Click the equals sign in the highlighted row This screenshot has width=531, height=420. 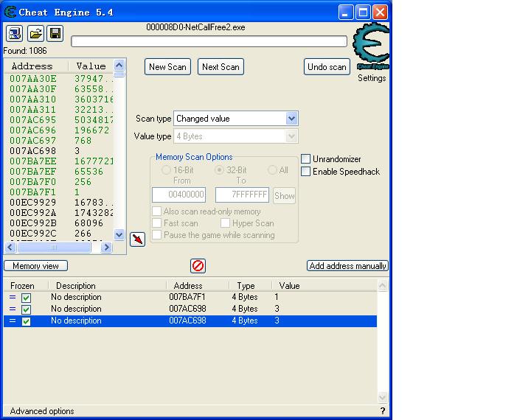pyautogui.click(x=13, y=321)
